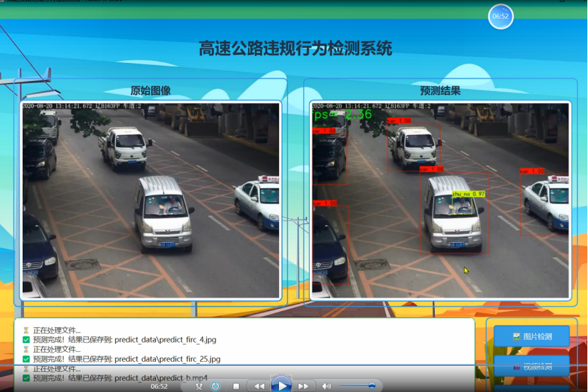Click the green check icon beside predict_firc_4.jpg

[x=26, y=340]
